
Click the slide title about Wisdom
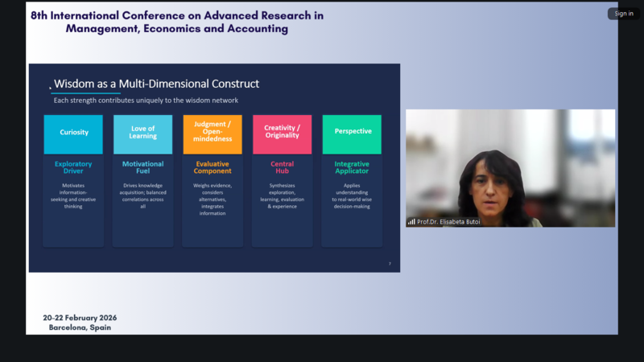[156, 84]
